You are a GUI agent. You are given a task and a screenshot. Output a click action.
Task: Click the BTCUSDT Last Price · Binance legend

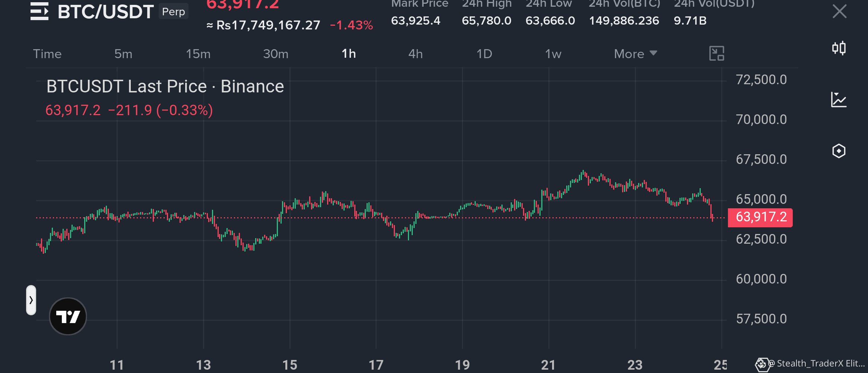pyautogui.click(x=165, y=86)
